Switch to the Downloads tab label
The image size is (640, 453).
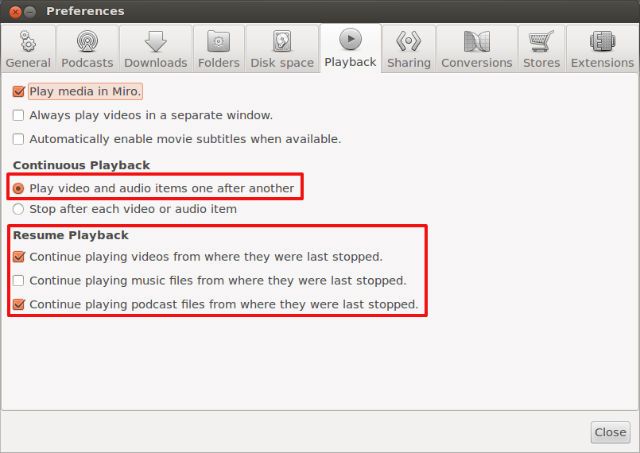coord(156,63)
